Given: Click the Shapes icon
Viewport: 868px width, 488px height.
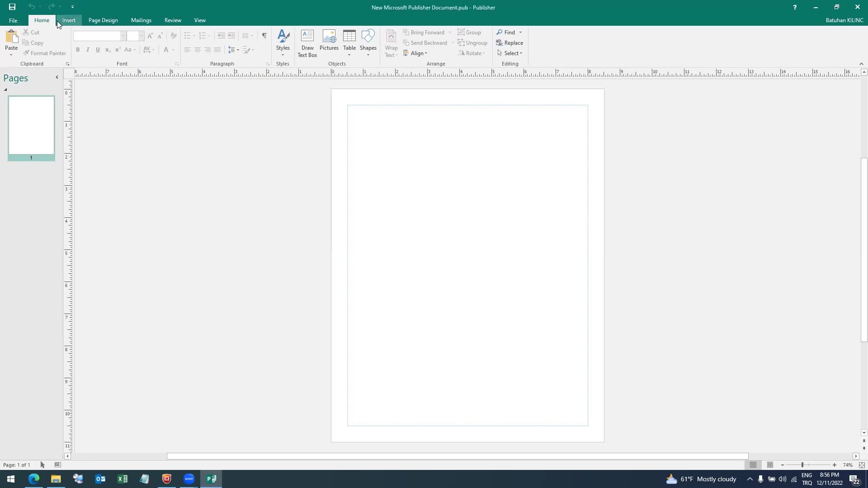Looking at the screenshot, I should pos(368,37).
